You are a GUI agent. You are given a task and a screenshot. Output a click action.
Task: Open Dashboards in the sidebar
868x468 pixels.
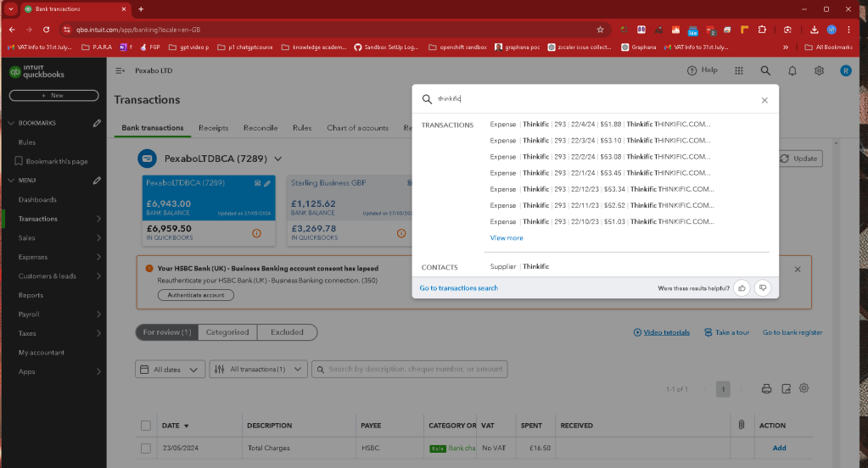click(37, 200)
